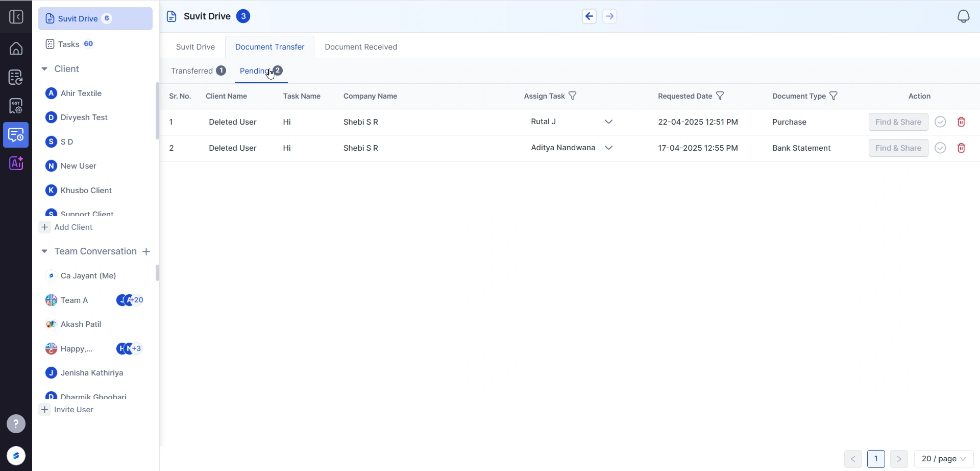The width and height of the screenshot is (980, 471).
Task: Delete the Bank Statement document request
Action: click(x=961, y=148)
